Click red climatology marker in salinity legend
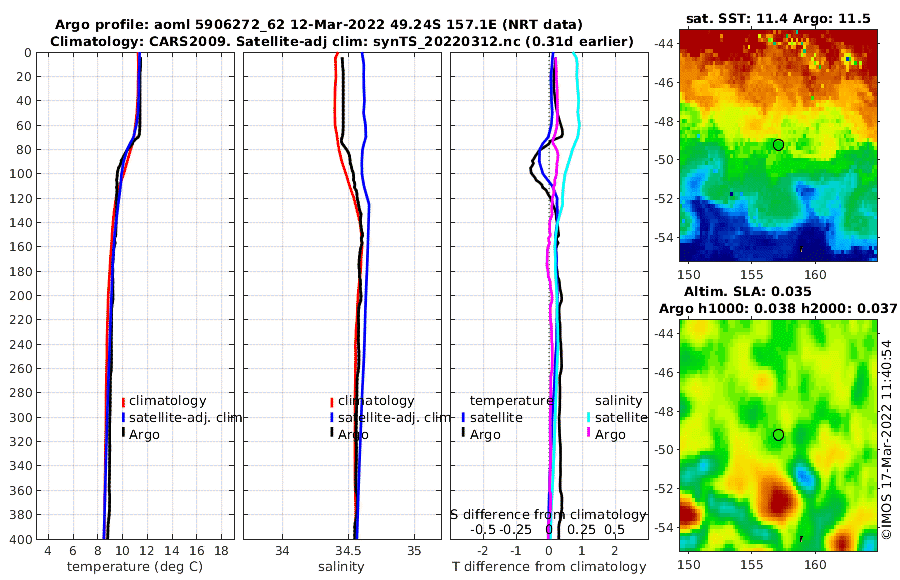 point(332,402)
